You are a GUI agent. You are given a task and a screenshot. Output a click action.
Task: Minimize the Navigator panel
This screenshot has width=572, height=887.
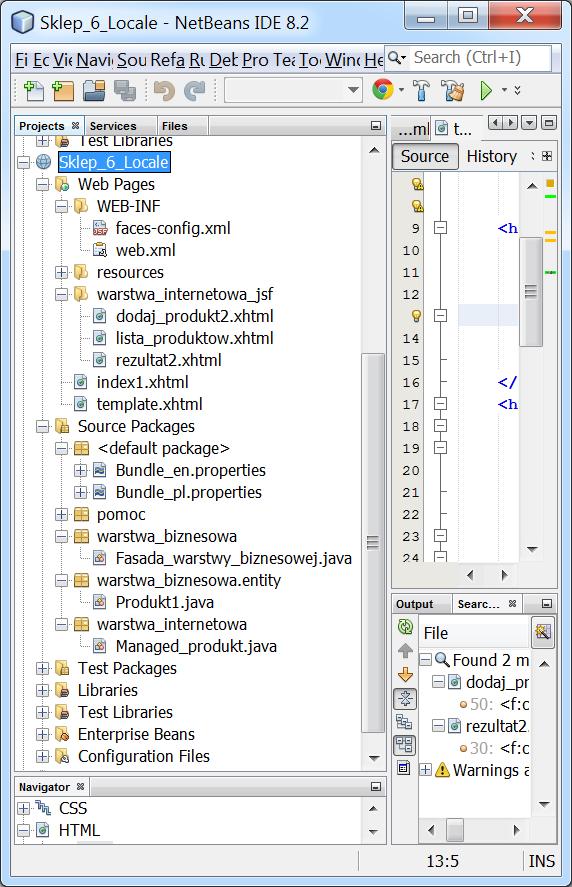click(x=376, y=786)
